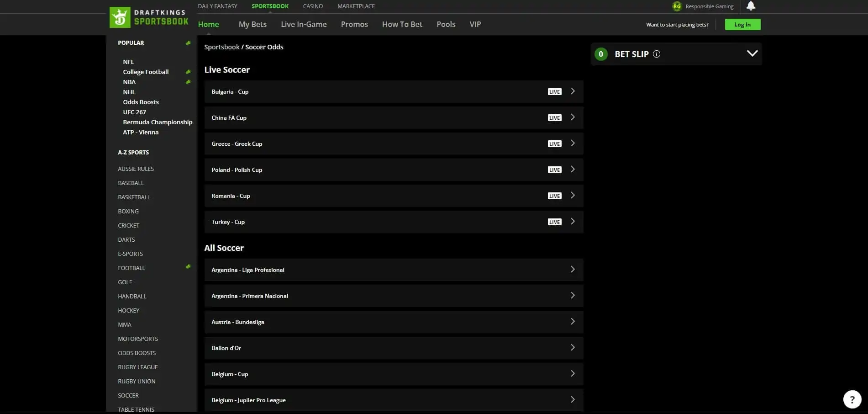The image size is (868, 414).
Task: Select NHL in the Popular sidebar
Action: click(129, 92)
